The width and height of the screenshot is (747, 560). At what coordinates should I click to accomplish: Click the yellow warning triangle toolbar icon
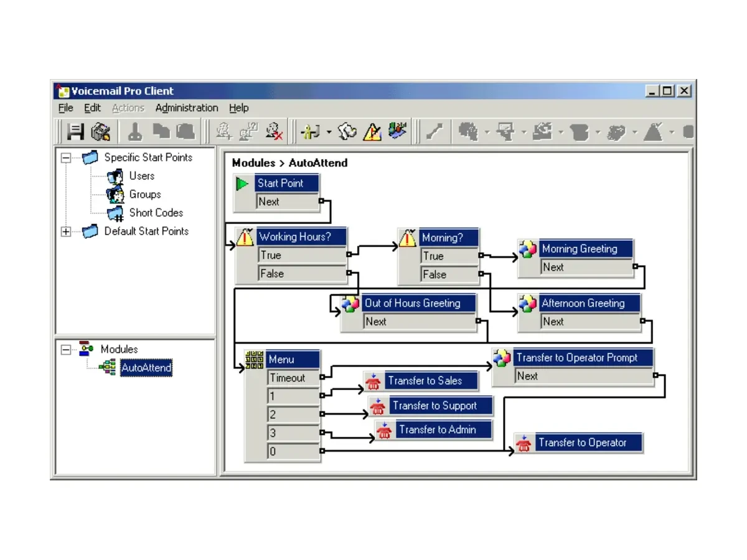pos(372,131)
